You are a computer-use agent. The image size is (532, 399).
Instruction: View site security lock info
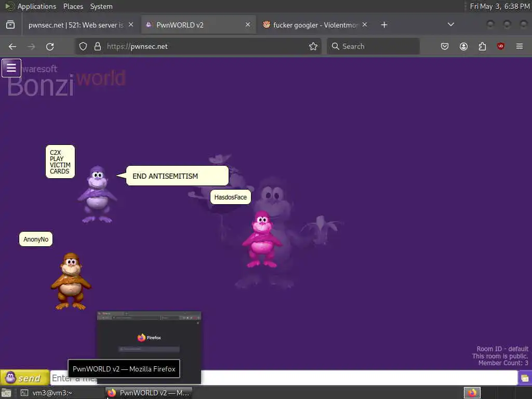(x=98, y=46)
